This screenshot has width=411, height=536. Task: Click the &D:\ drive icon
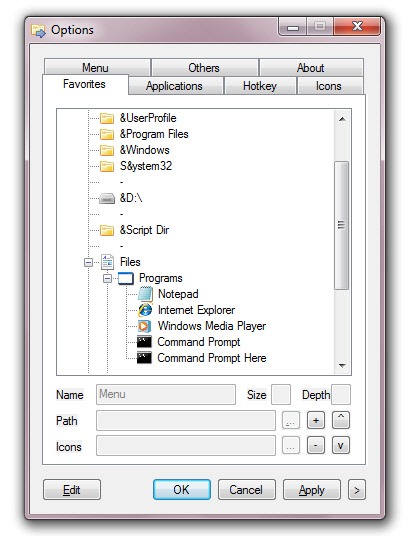pos(107,198)
